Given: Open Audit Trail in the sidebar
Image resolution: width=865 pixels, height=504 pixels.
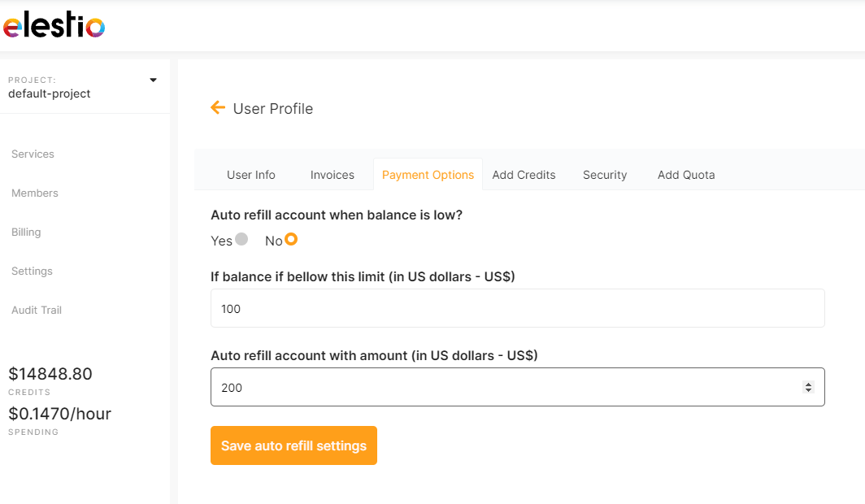Looking at the screenshot, I should click(x=37, y=311).
